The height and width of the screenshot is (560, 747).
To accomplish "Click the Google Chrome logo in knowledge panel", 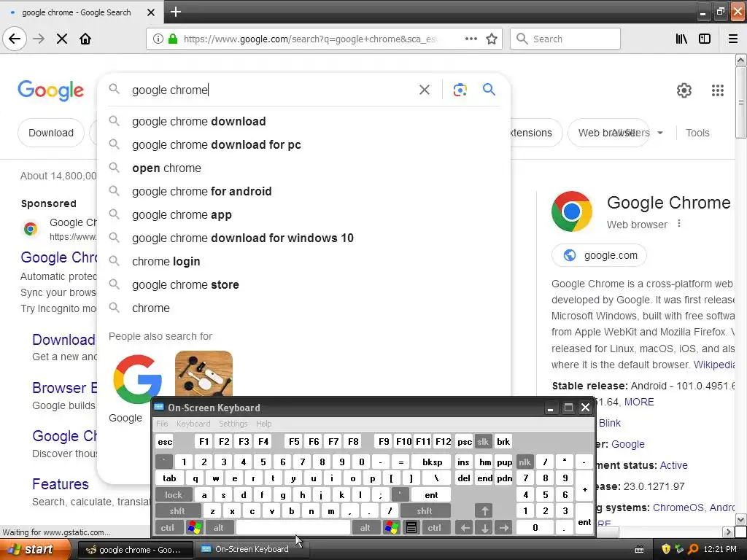I will [x=572, y=211].
